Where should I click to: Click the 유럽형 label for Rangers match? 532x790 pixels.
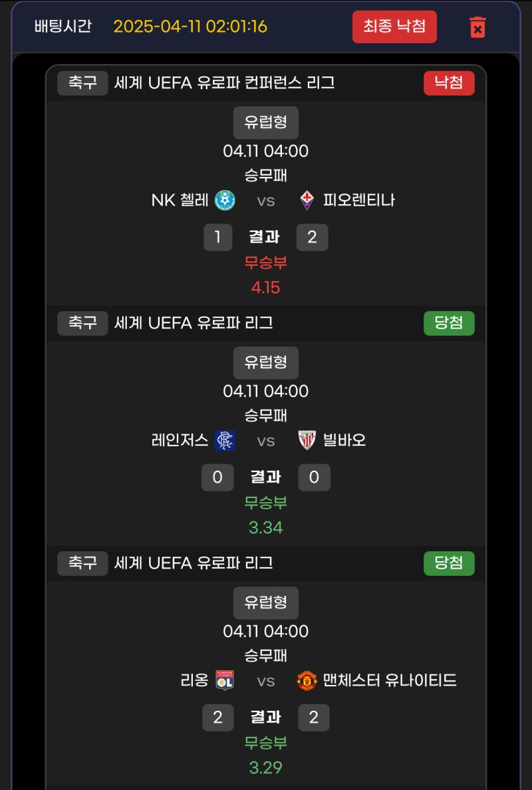(266, 362)
